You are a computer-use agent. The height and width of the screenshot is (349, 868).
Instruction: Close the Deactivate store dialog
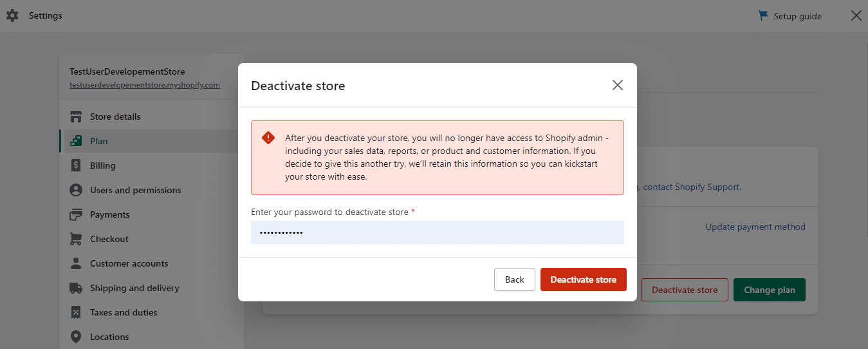click(618, 85)
